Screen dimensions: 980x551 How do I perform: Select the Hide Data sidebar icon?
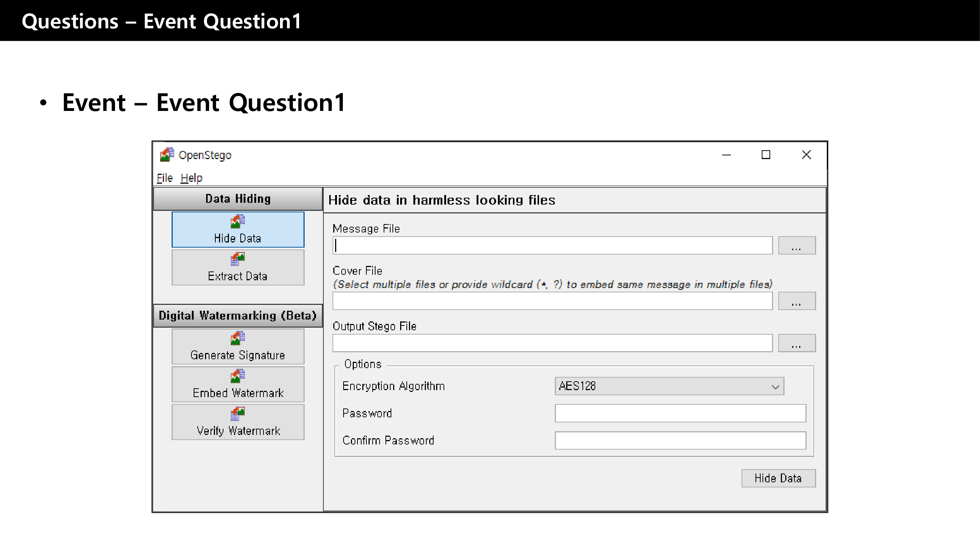click(x=238, y=230)
